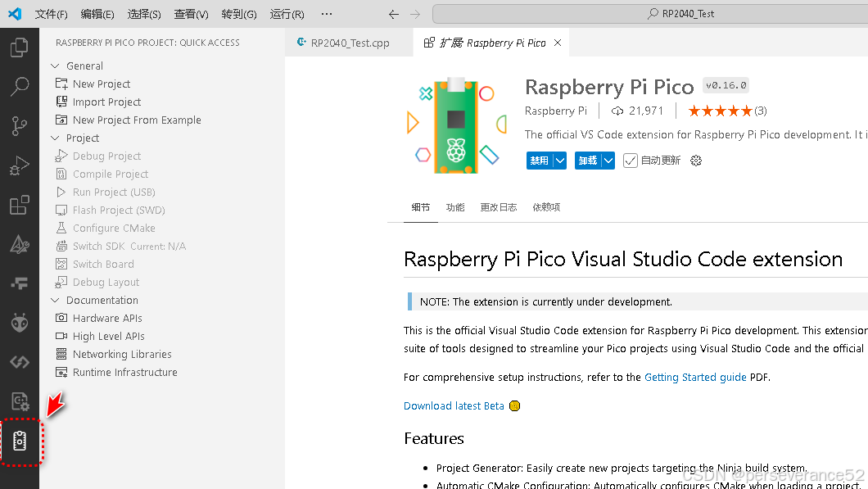Open Run and Debug view

click(20, 165)
